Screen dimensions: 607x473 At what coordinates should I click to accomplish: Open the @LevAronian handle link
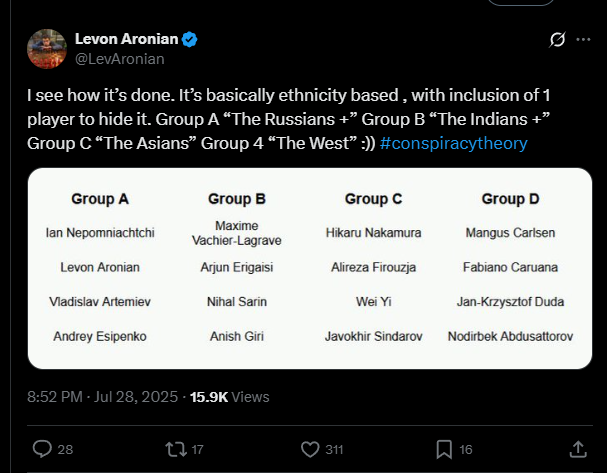click(120, 59)
